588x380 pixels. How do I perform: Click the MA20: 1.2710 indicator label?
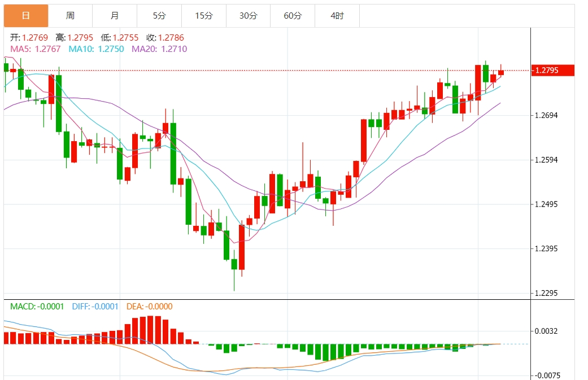pyautogui.click(x=159, y=49)
